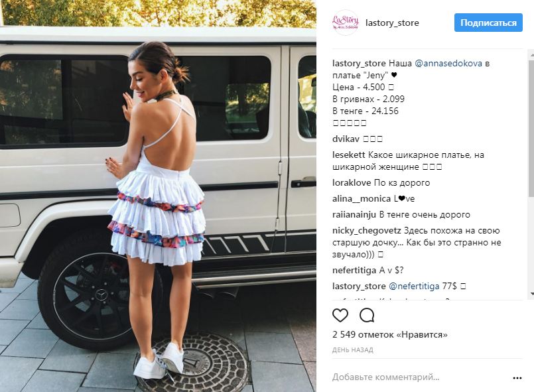Open three-dot more options menu
534x392 pixels.
point(517,377)
